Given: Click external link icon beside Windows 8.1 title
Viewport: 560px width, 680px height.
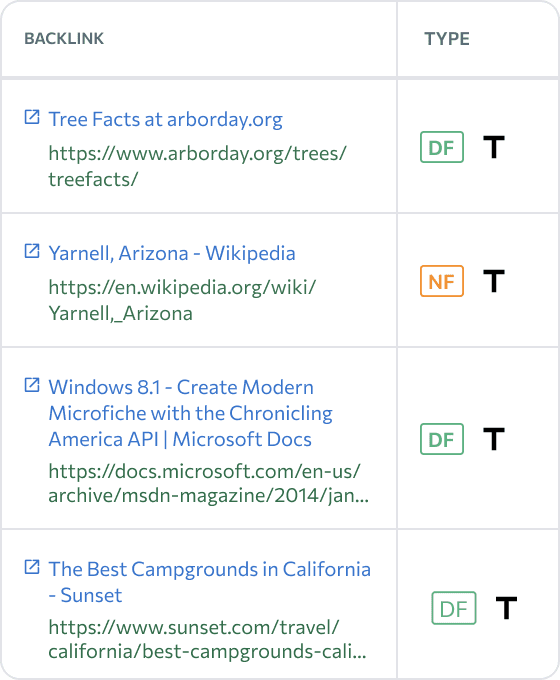Looking at the screenshot, I should pyautogui.click(x=32, y=385).
